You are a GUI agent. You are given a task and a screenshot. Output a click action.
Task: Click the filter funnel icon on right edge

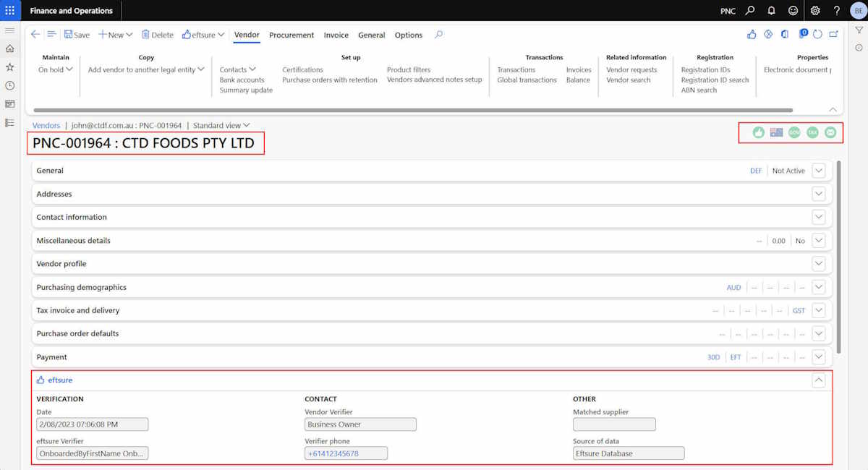(859, 30)
